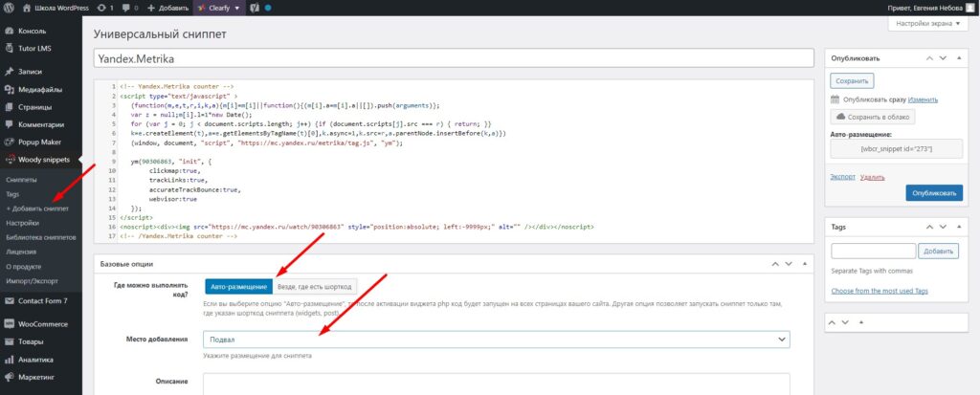This screenshot has height=395, width=980.
Task: Switch to Везде, где есть шорткод option
Action: [x=314, y=285]
